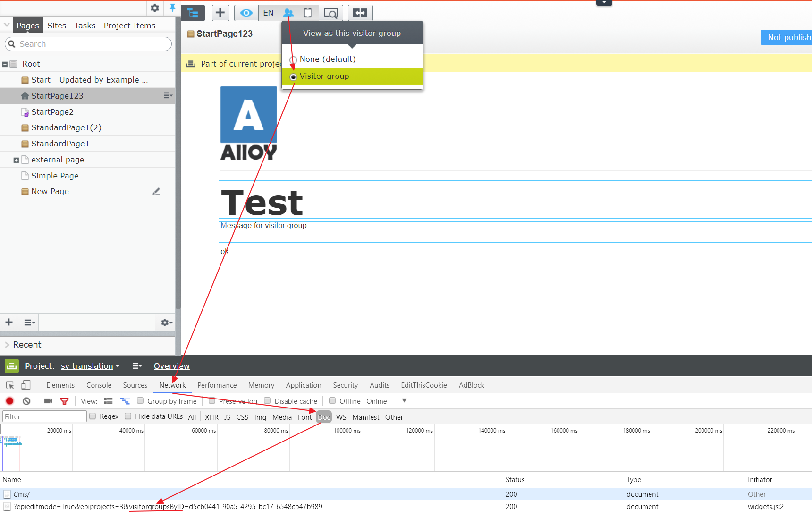Click the navigation tree toggle icon

coord(193,13)
